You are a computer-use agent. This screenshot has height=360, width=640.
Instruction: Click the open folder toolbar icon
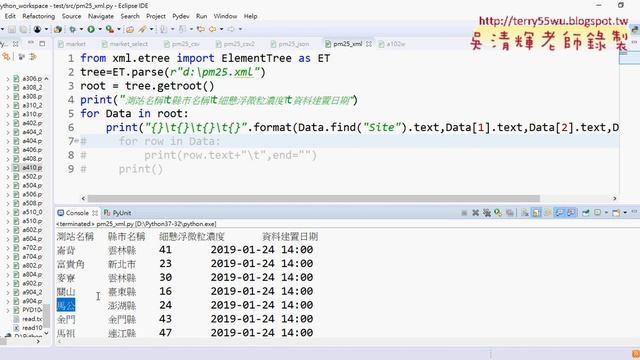130,29
